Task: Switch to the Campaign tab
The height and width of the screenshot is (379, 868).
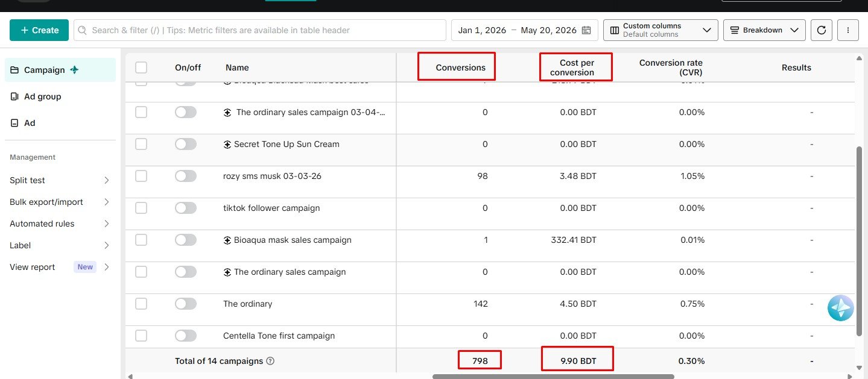Action: point(60,70)
